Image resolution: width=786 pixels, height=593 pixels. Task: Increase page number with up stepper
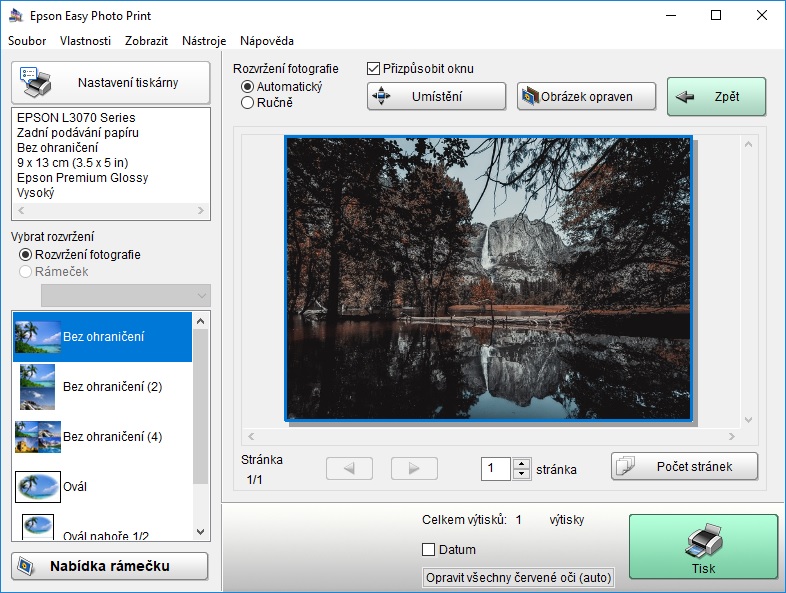[520, 463]
